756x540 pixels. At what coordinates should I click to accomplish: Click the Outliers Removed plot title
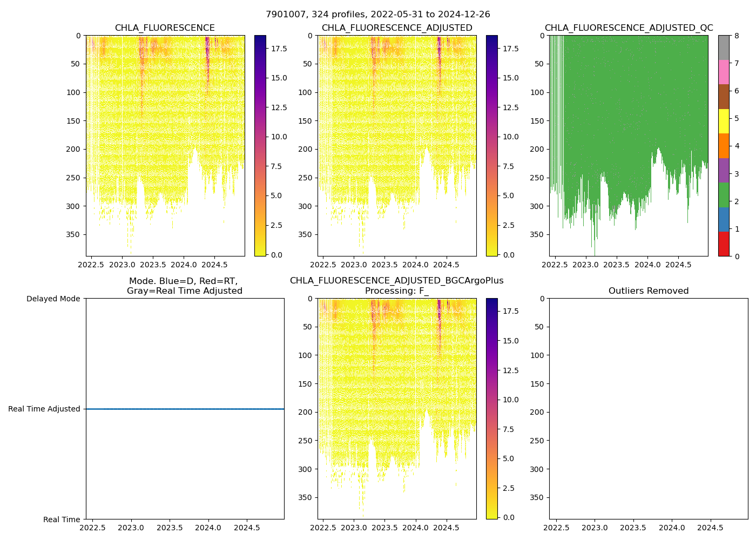tap(648, 291)
